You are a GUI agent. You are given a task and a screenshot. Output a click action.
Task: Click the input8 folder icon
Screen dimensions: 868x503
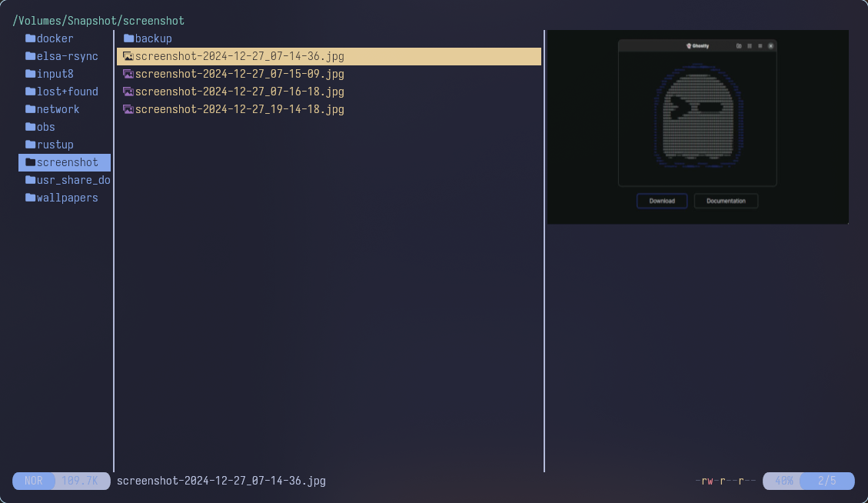[31, 74]
